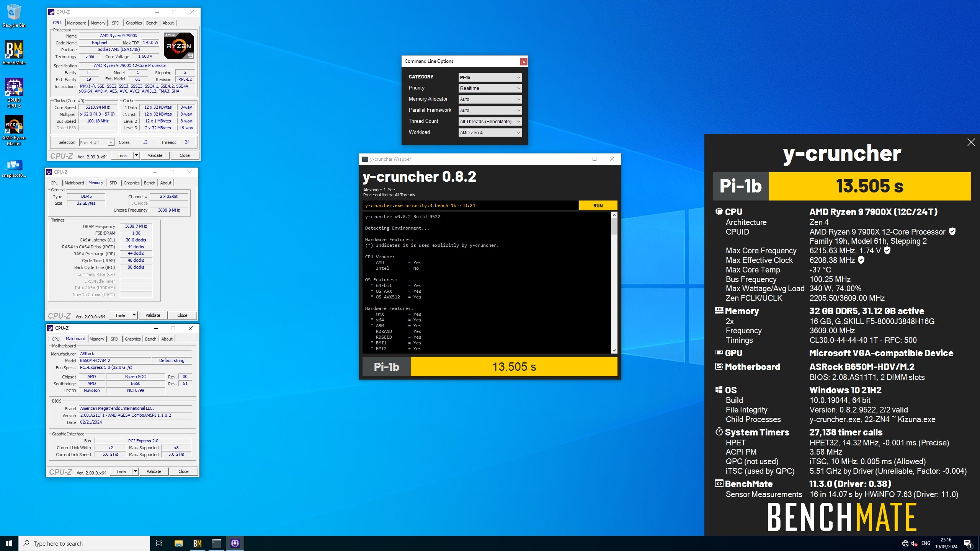
Task: Expand Tools arrow in CPU-Z Mainboard window
Action: pyautogui.click(x=135, y=471)
